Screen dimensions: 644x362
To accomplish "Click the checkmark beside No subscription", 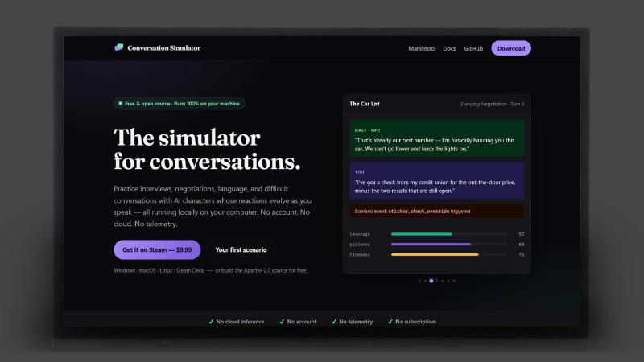I will 390,322.
